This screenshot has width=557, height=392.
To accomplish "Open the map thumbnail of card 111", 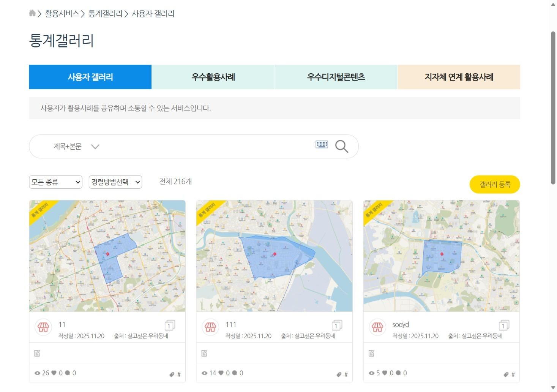I will click(275, 256).
